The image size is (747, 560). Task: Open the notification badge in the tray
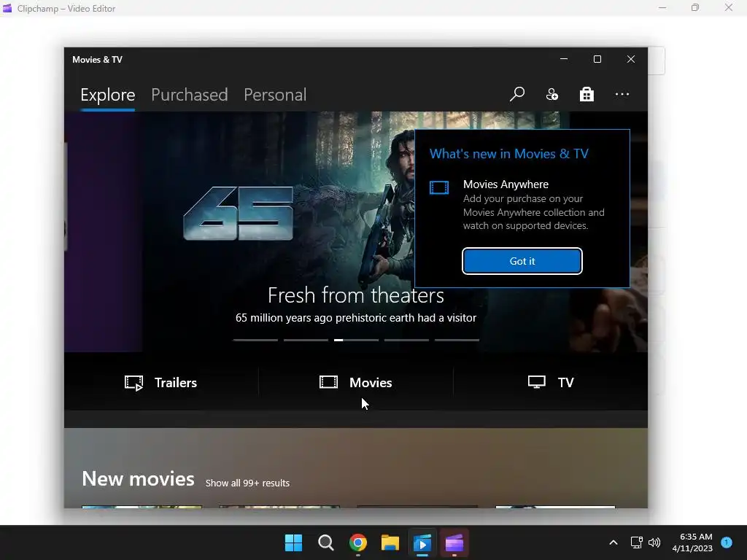(x=727, y=542)
